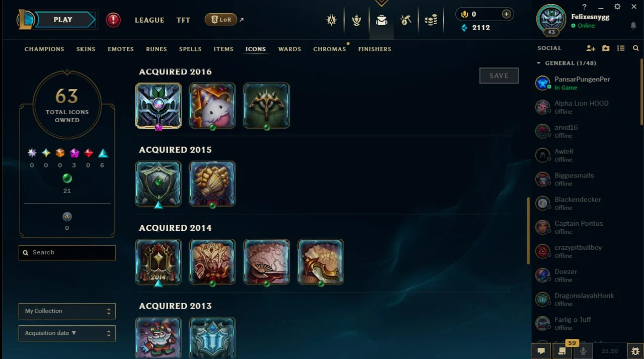The width and height of the screenshot is (644, 359).
Task: Switch to the WARDS tab
Action: [289, 49]
